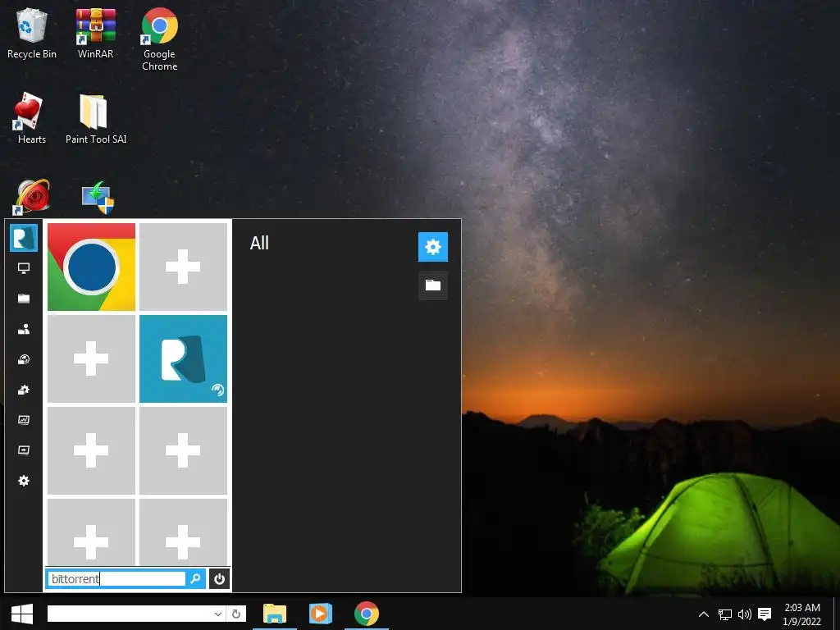Click the All heading in the apps panel
The image size is (840, 630).
(x=259, y=243)
